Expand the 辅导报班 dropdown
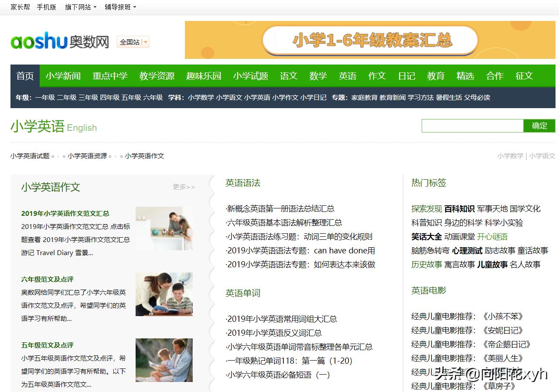The height and width of the screenshot is (392, 559). click(x=119, y=7)
